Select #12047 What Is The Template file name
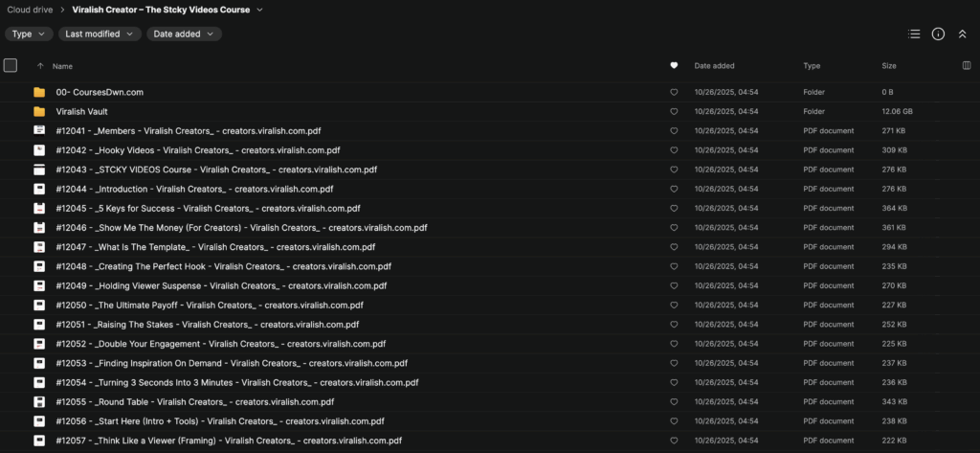This screenshot has width=980, height=453. pyautogui.click(x=215, y=247)
